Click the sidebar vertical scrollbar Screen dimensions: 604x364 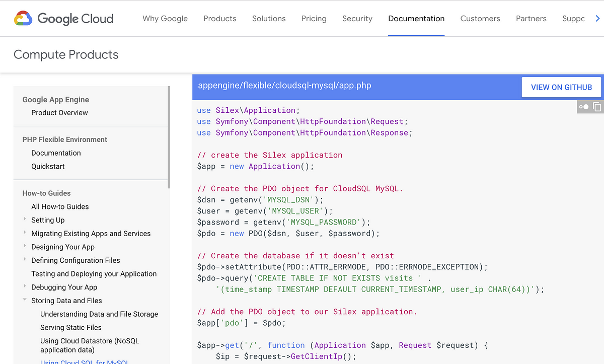coord(169,137)
